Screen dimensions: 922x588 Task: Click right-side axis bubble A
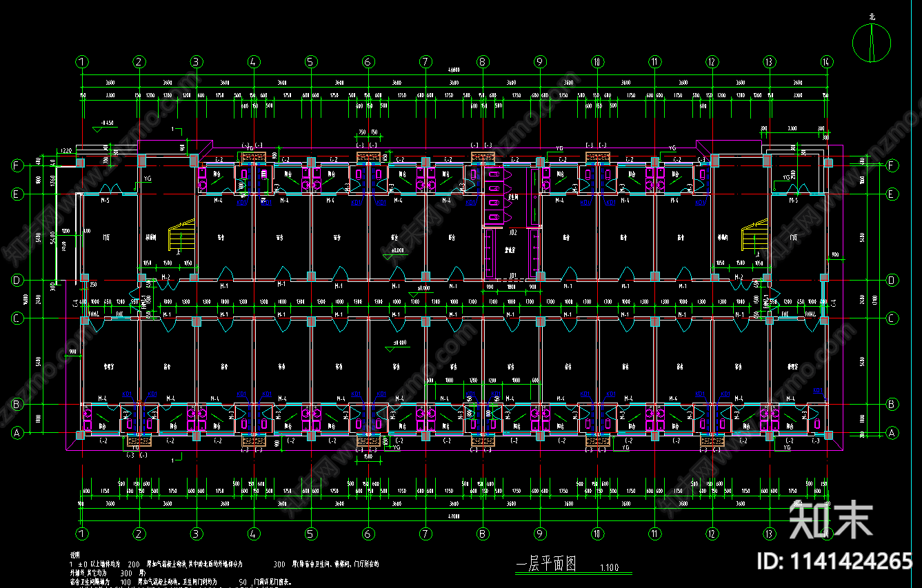click(892, 433)
